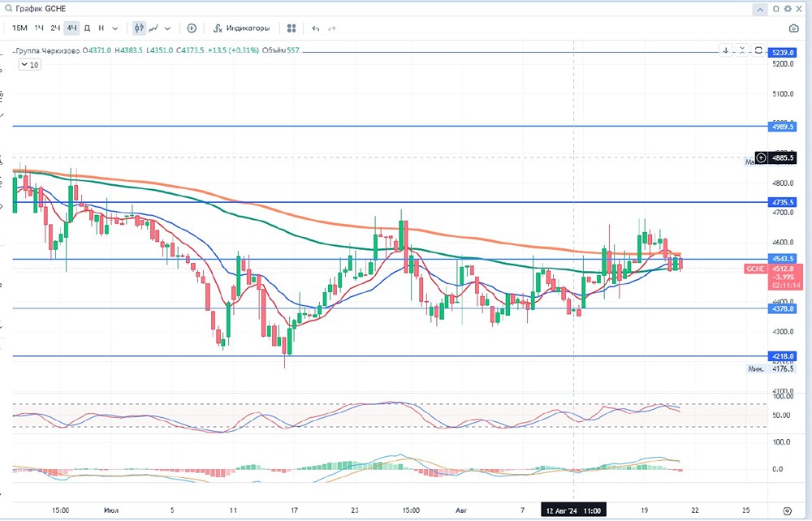
Task: Click the sync icon near the 5239.0 label
Action: (x=758, y=50)
